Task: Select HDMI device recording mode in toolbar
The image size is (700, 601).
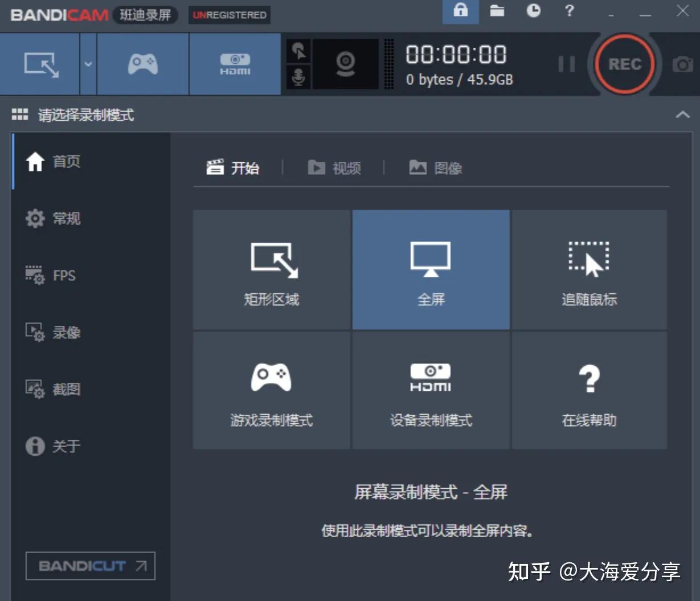Action: click(234, 64)
